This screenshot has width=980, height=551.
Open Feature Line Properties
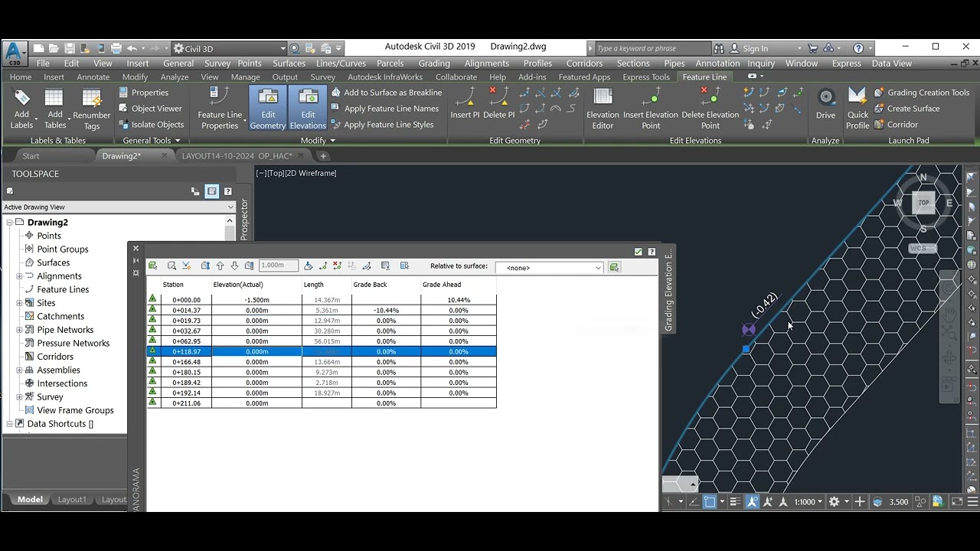click(x=220, y=108)
